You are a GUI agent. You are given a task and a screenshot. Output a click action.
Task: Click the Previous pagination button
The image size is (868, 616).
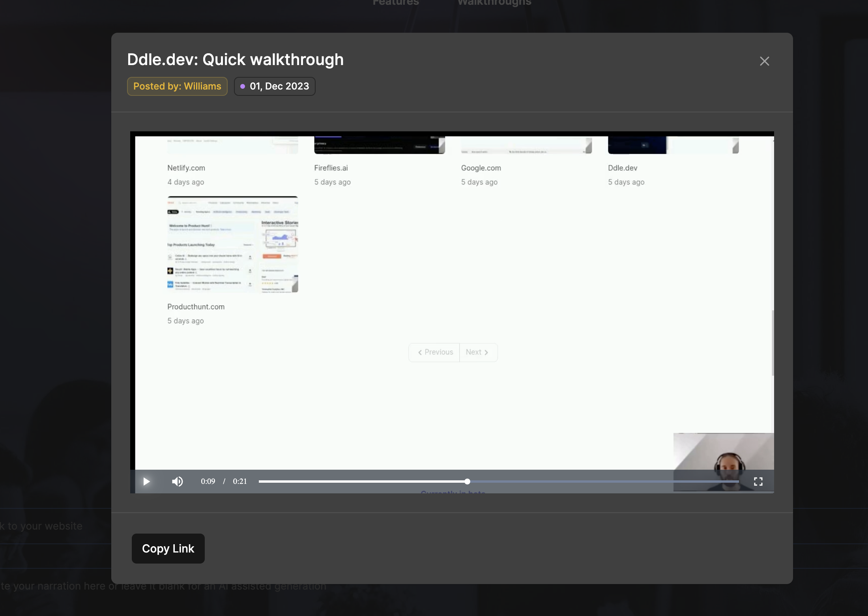[x=434, y=352]
